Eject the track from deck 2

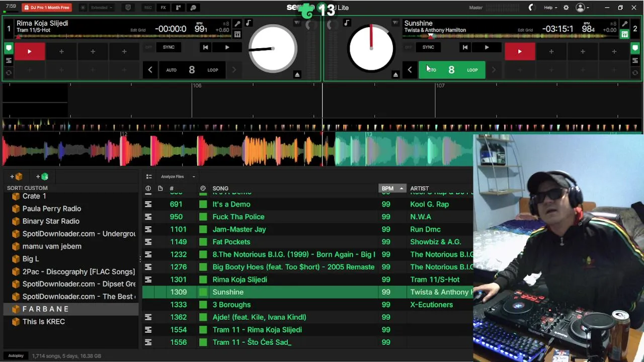coord(395,74)
